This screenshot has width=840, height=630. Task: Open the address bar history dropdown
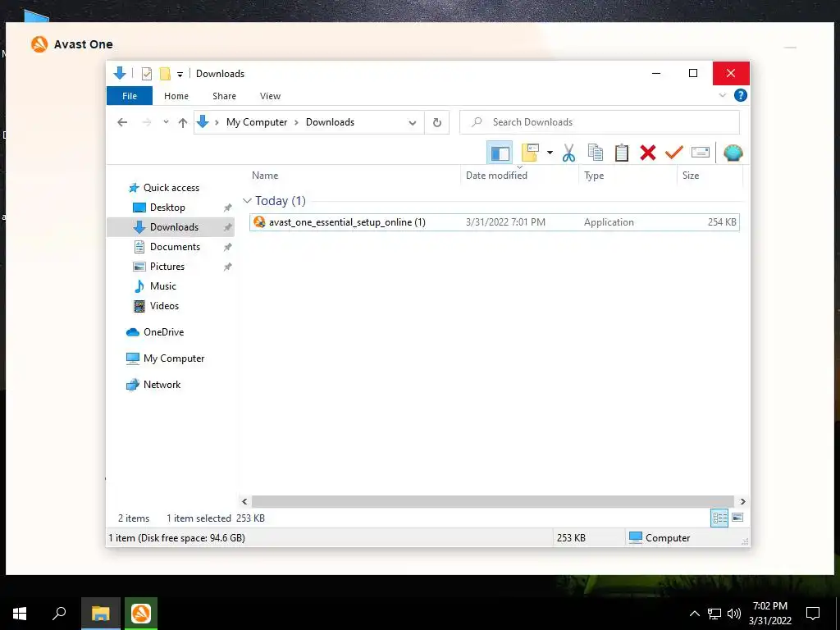[x=412, y=123]
